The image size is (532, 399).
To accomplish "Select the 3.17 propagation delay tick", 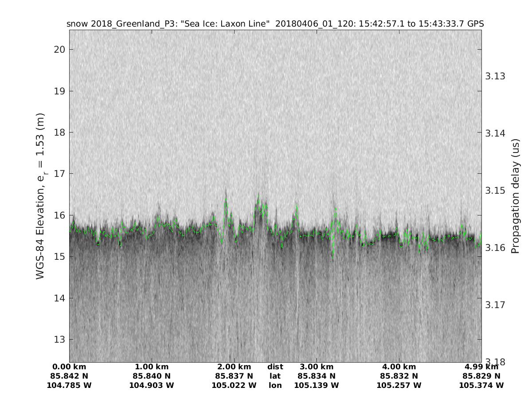I will (x=493, y=305).
